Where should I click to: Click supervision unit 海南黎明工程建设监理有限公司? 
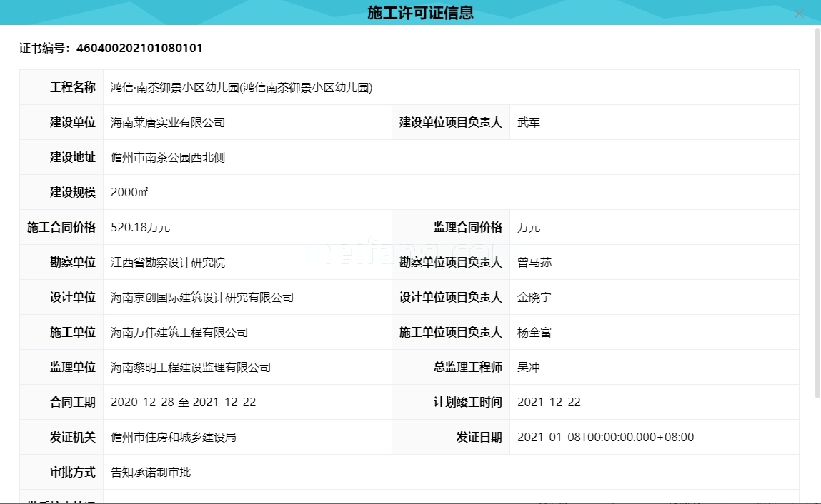click(191, 368)
